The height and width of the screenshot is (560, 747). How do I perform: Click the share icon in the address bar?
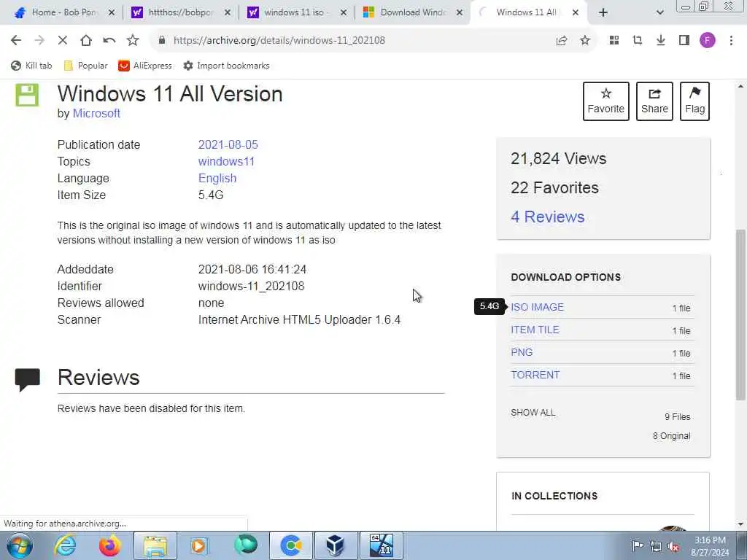click(x=562, y=41)
